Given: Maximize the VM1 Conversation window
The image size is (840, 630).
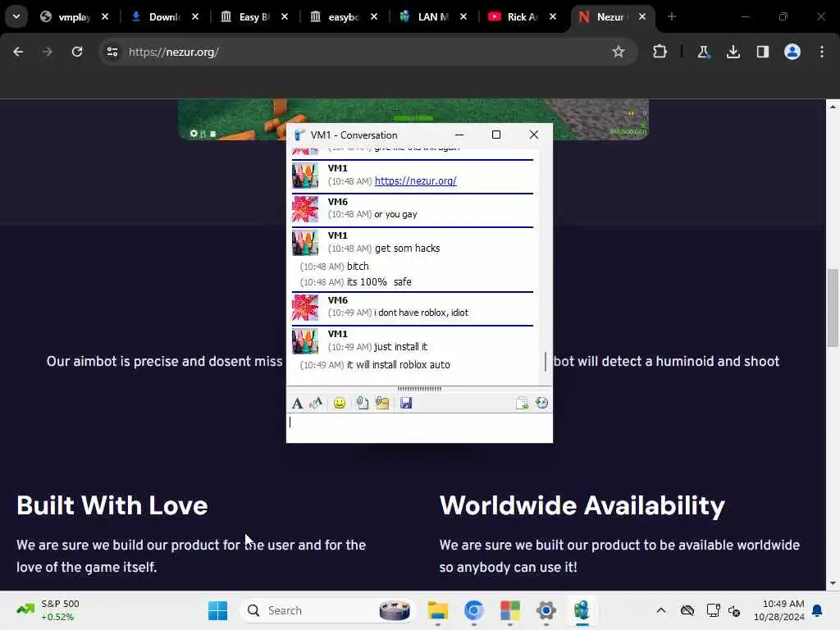Looking at the screenshot, I should (496, 135).
